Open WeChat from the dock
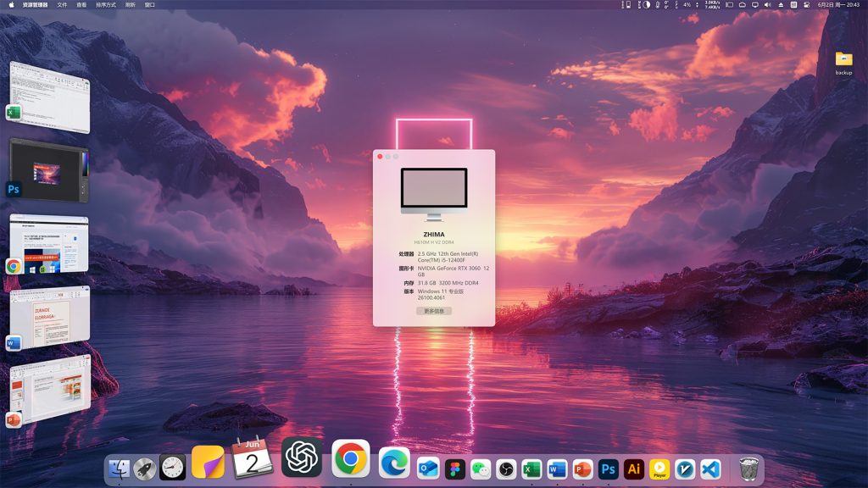The width and height of the screenshot is (868, 488). 481,469
